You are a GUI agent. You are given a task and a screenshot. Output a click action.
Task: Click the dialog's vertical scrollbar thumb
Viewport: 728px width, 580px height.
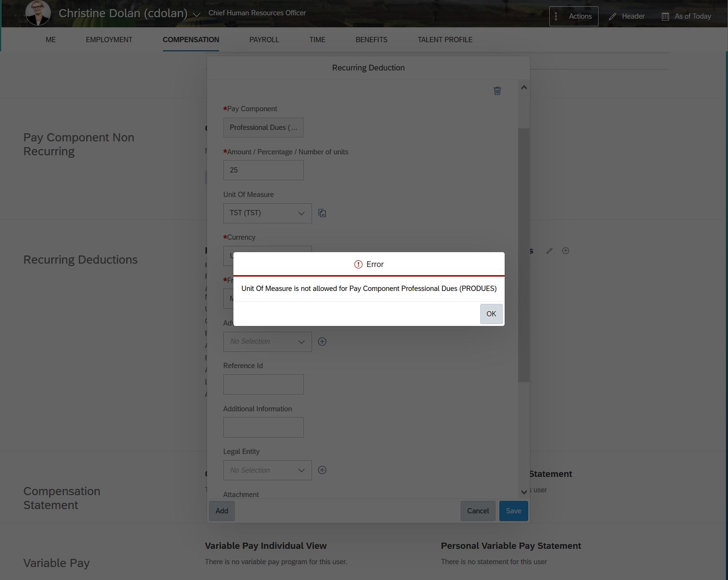point(524,255)
